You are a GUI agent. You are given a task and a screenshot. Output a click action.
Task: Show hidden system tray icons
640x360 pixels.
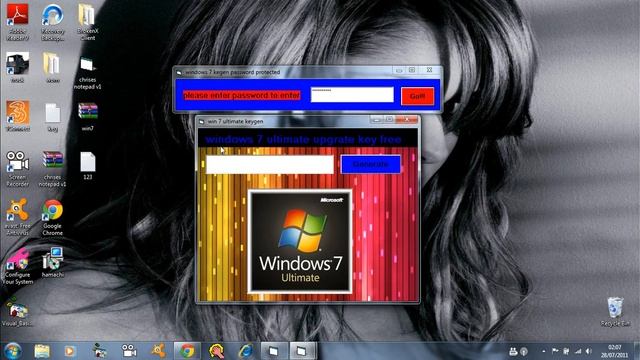pos(543,351)
